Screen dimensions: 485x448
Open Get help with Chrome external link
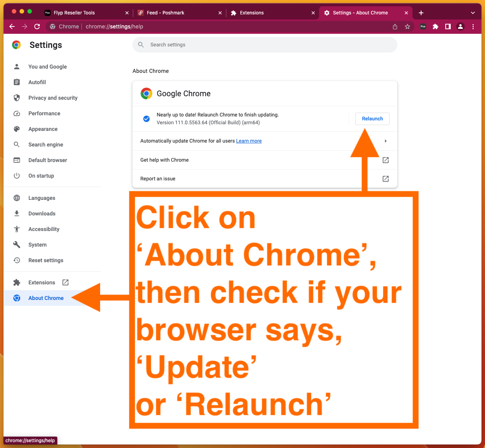386,160
